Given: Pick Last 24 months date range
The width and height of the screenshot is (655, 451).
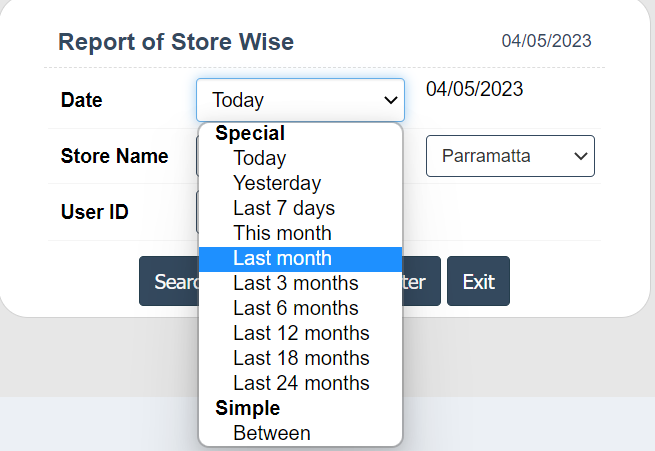Looking at the screenshot, I should click(301, 383).
